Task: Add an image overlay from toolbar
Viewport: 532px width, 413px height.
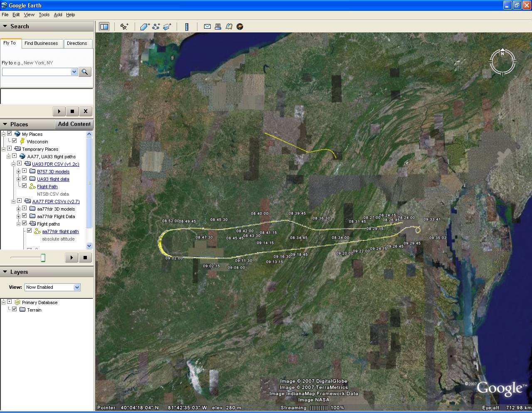Action: pyautogui.click(x=167, y=27)
